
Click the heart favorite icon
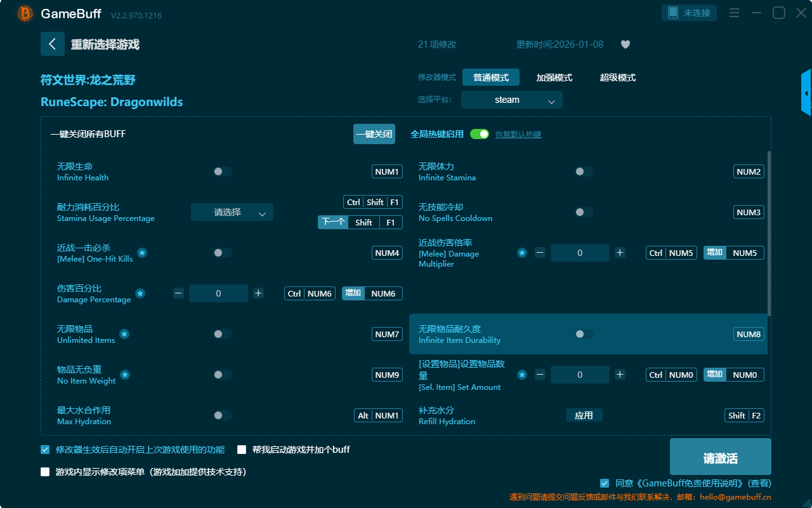click(625, 44)
